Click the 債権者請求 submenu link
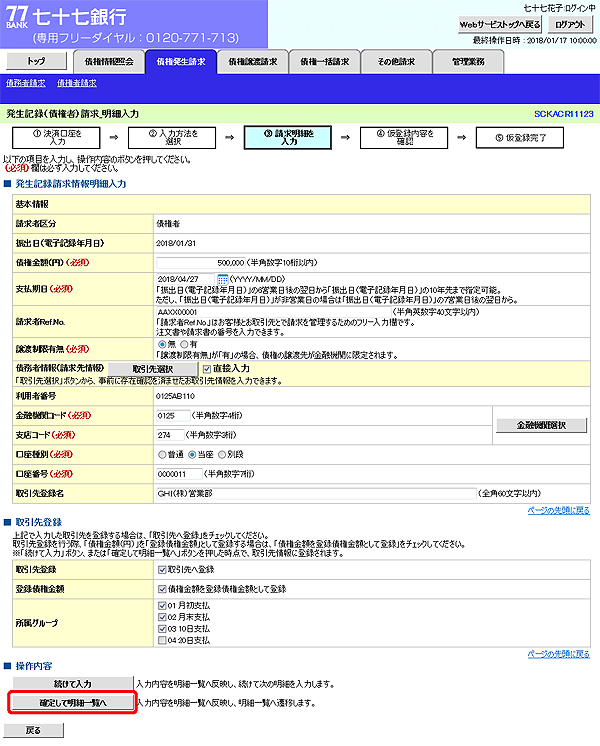 coord(77,83)
